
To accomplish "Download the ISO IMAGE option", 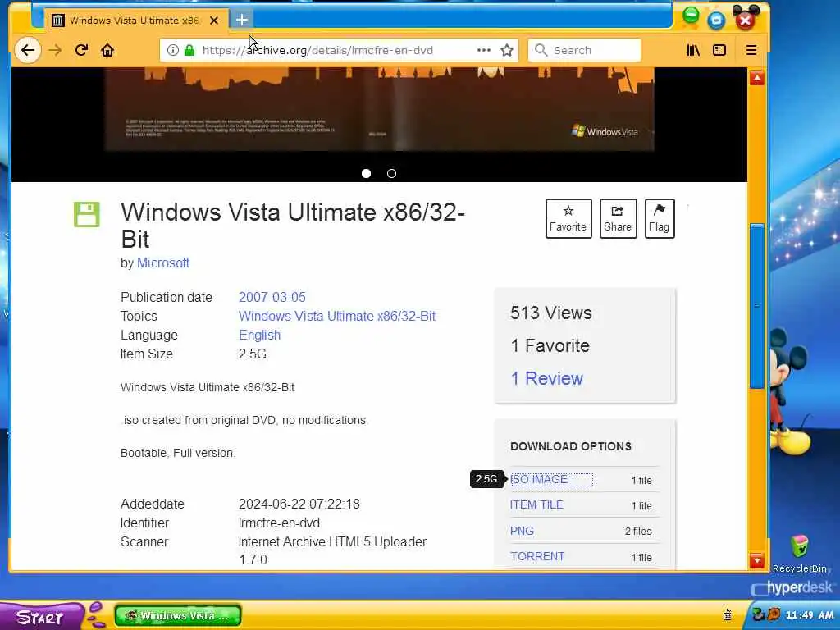I will tap(538, 479).
